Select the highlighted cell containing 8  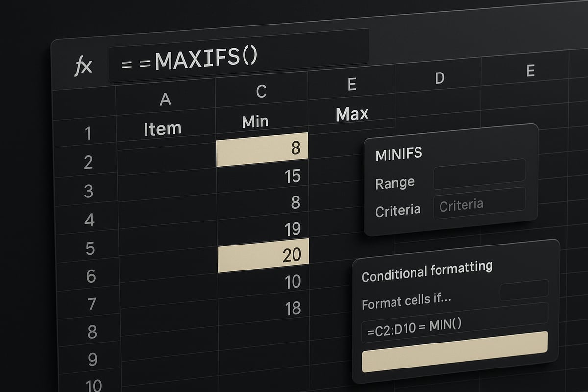262,149
